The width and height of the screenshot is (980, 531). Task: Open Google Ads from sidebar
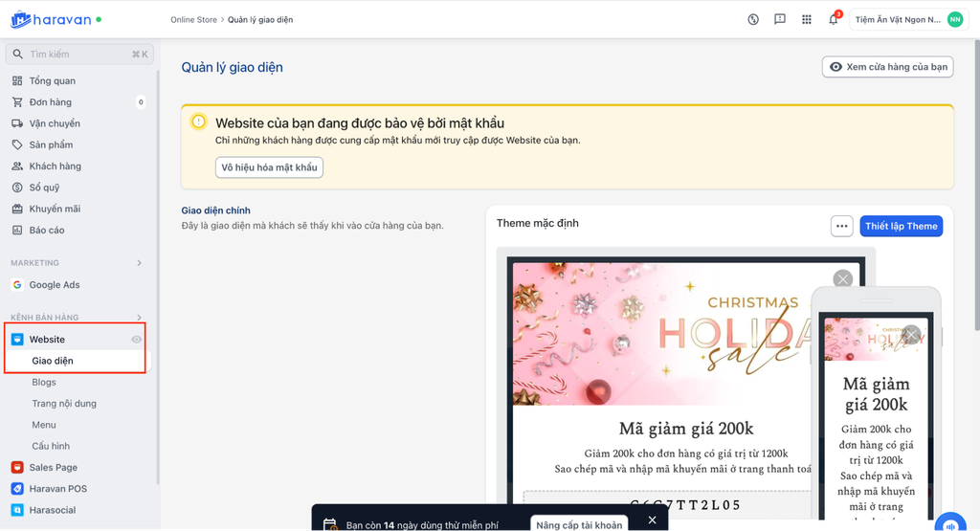(x=55, y=284)
